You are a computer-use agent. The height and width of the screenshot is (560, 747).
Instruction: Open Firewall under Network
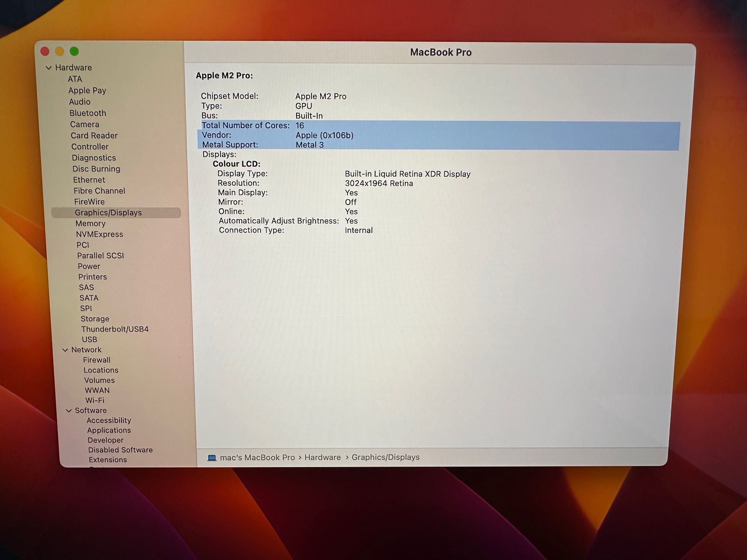point(97,360)
